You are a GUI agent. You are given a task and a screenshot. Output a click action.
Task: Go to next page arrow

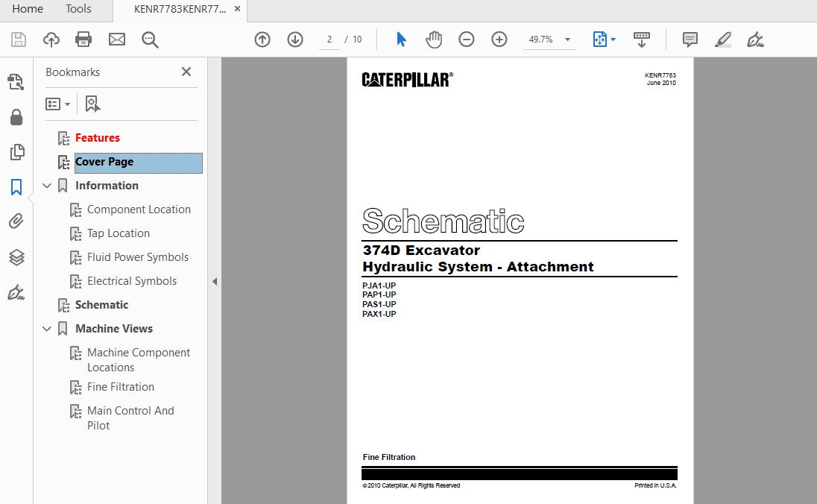click(x=295, y=40)
